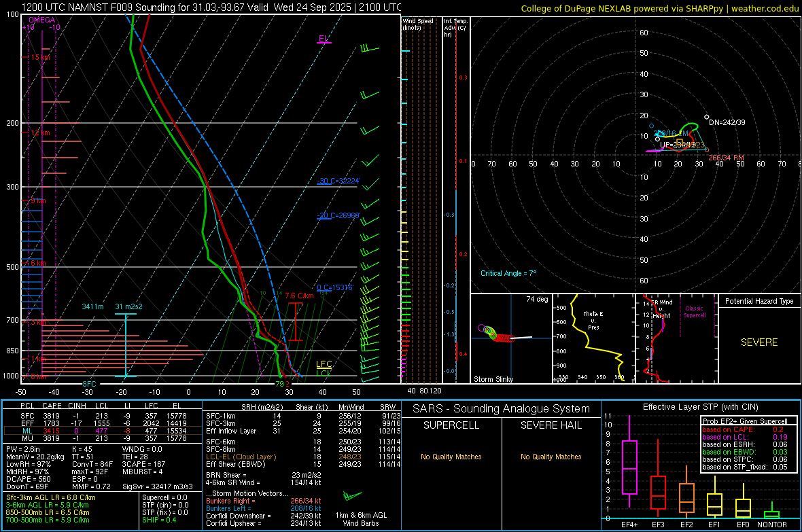The width and height of the screenshot is (802, 532).
Task: Click the 0 C=15316' freezing level label
Action: coord(335,287)
